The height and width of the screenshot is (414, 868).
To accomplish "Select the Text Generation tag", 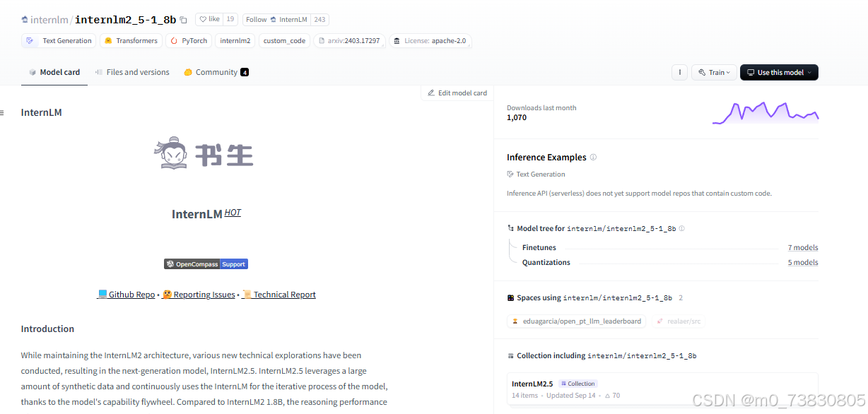I will pyautogui.click(x=59, y=41).
